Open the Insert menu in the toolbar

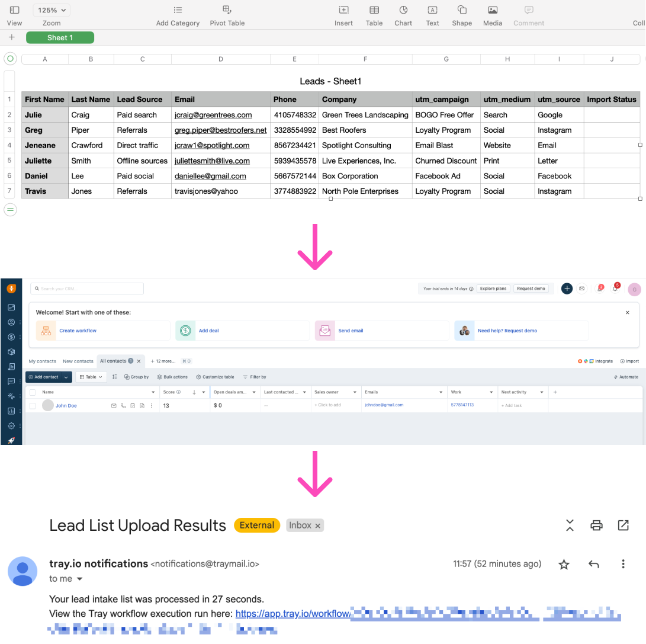coord(343,15)
